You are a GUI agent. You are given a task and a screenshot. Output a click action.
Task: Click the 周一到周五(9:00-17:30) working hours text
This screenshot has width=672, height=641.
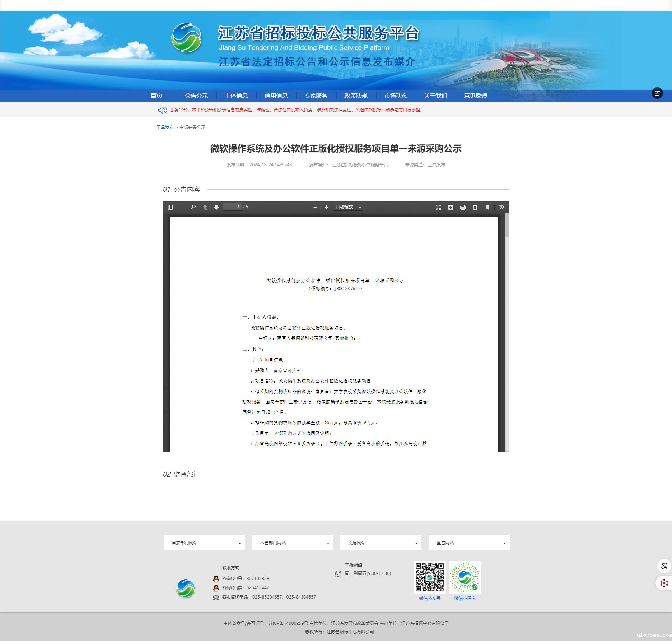coord(368,573)
